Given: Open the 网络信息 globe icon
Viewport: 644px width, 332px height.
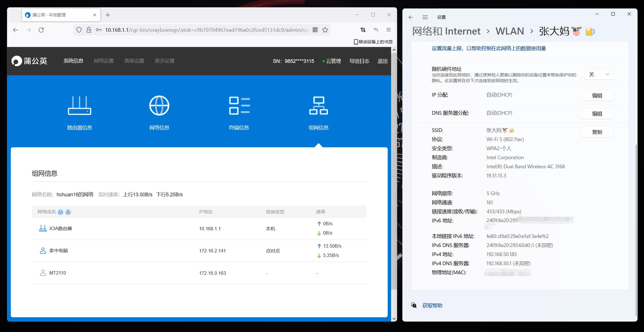Looking at the screenshot, I should click(159, 105).
